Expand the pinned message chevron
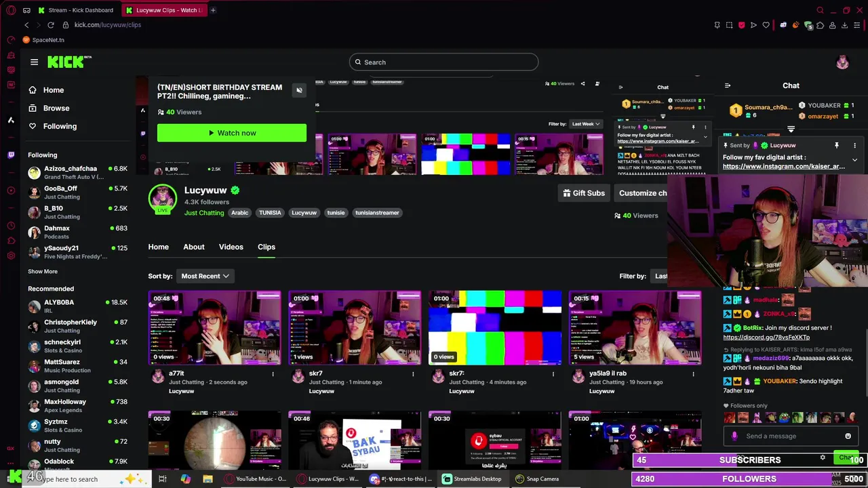 pyautogui.click(x=854, y=160)
